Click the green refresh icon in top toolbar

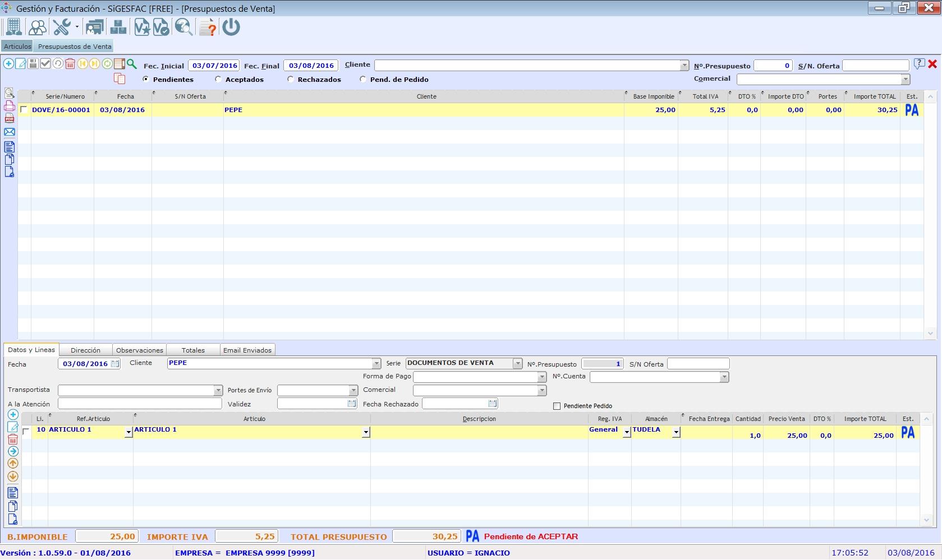107,64
